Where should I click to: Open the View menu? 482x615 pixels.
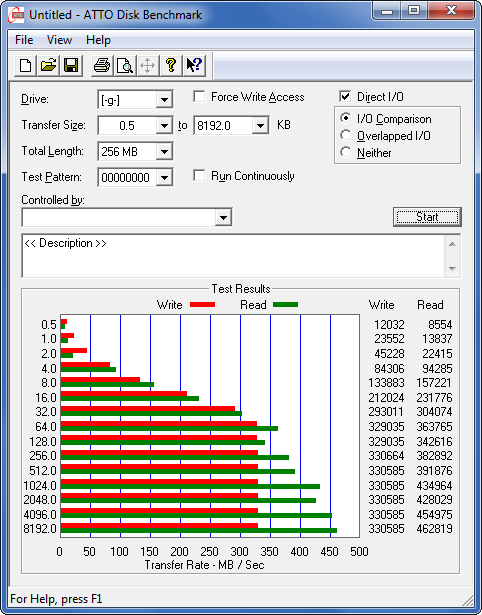[59, 40]
